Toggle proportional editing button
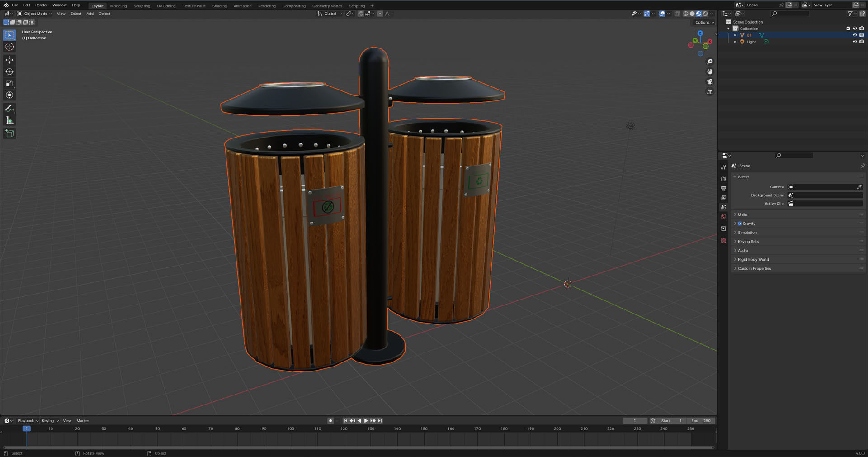Viewport: 868px width, 457px height. point(380,14)
